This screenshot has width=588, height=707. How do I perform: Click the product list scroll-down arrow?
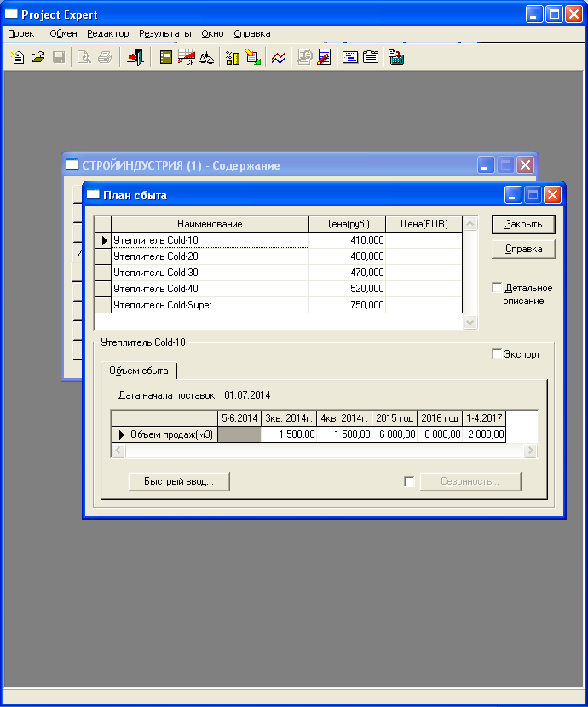click(470, 322)
